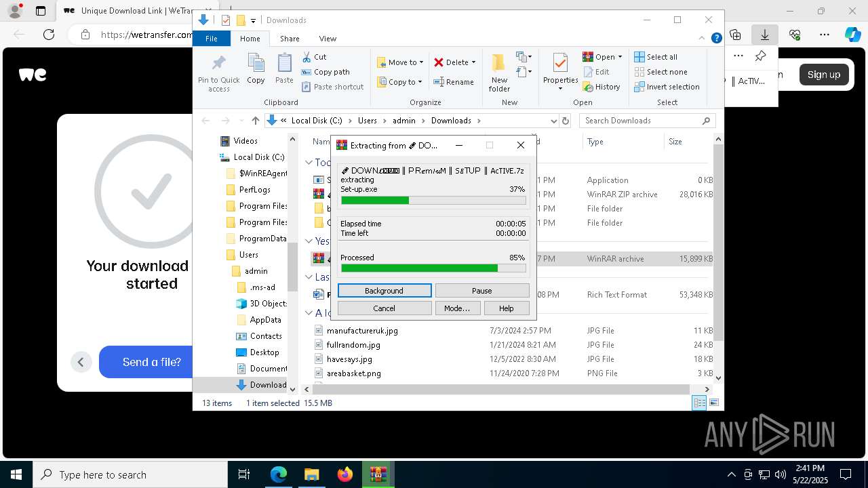Collapse the Last week file group
868x488 pixels.
pos(309,277)
